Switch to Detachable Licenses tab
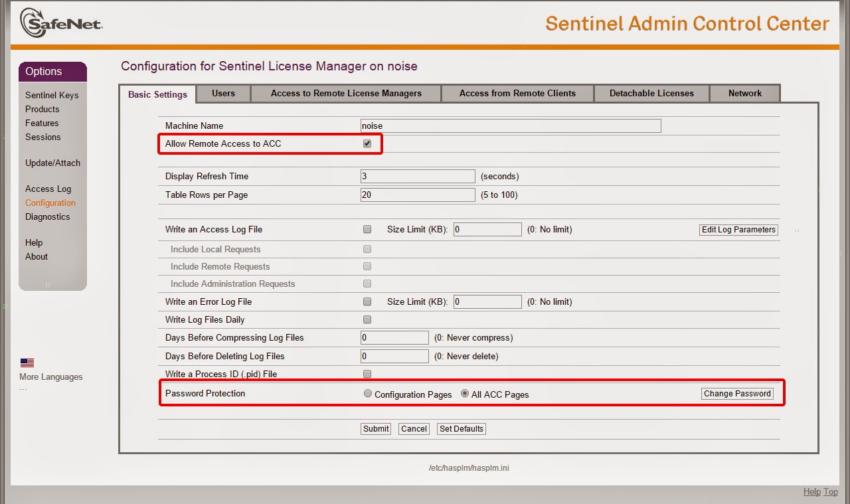 pyautogui.click(x=651, y=93)
